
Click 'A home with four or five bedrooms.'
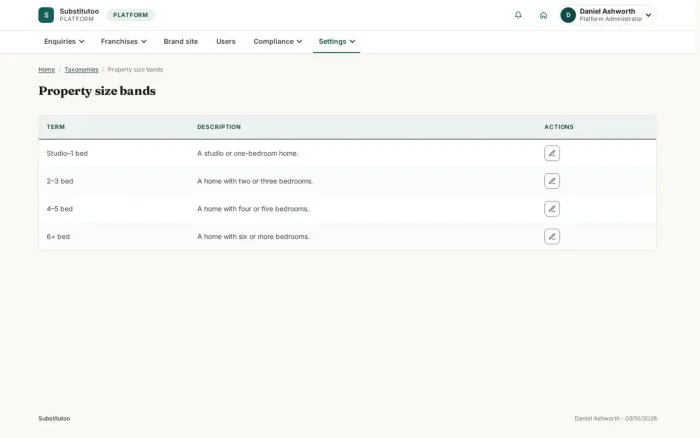[x=253, y=209]
